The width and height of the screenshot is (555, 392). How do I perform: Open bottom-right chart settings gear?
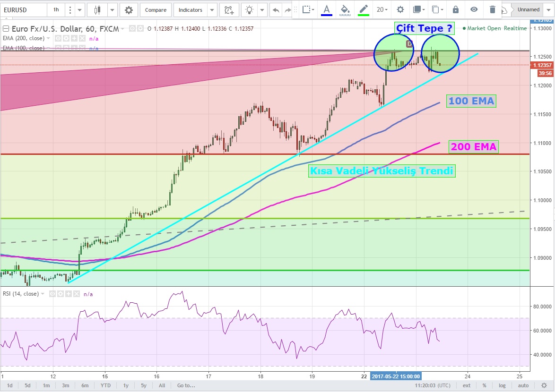point(548,385)
